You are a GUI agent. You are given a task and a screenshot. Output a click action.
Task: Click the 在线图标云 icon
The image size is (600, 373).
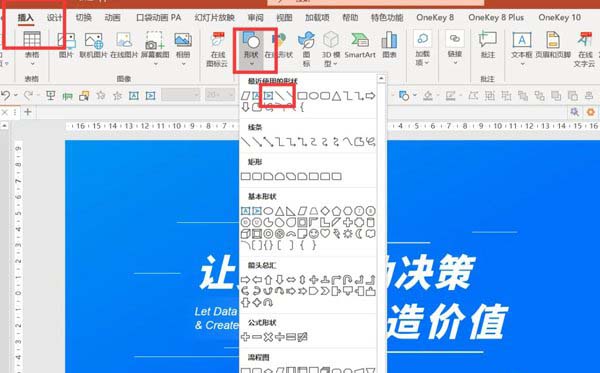217,49
